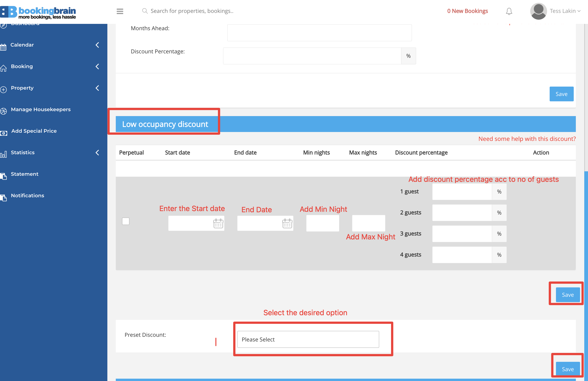
Task: Click the 1 guest discount field
Action: [x=462, y=192]
